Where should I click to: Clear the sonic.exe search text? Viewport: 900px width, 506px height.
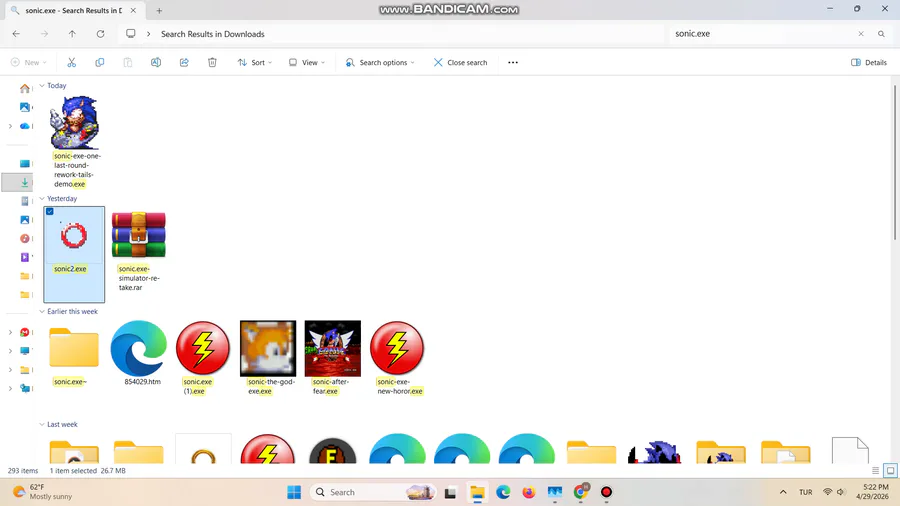pos(861,34)
